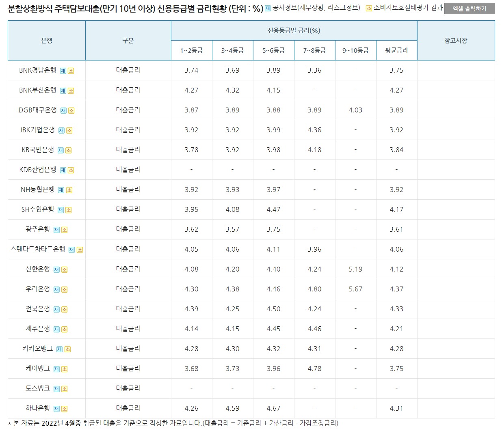
Task: Open 하나은행 consumer protection icon (소)
Action: [x=64, y=409]
